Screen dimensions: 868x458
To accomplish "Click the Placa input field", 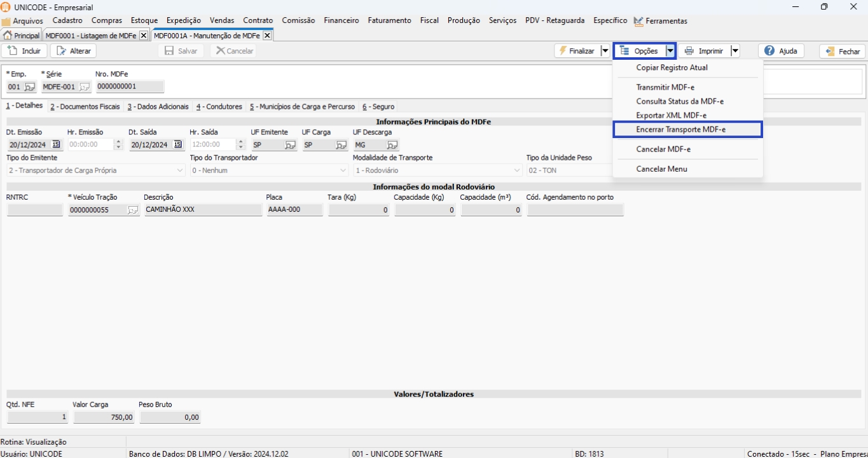I will pos(294,210).
